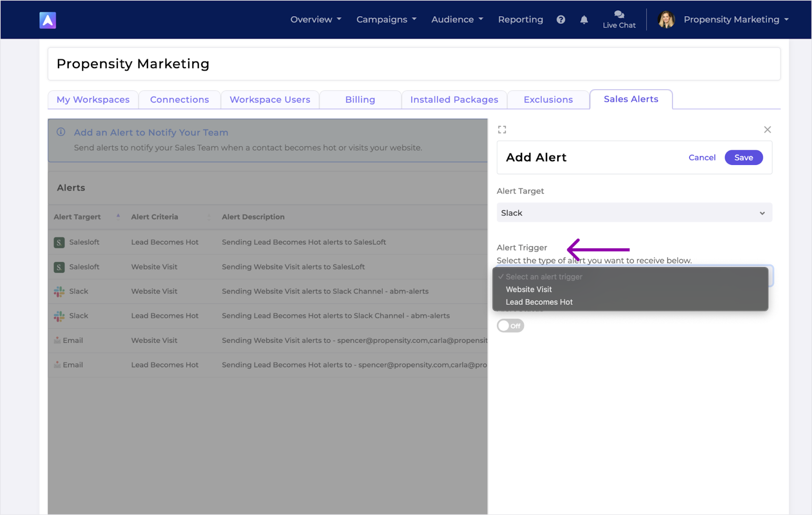Sort by Alert Targert column arrow
Image resolution: width=812 pixels, height=515 pixels.
(x=118, y=216)
